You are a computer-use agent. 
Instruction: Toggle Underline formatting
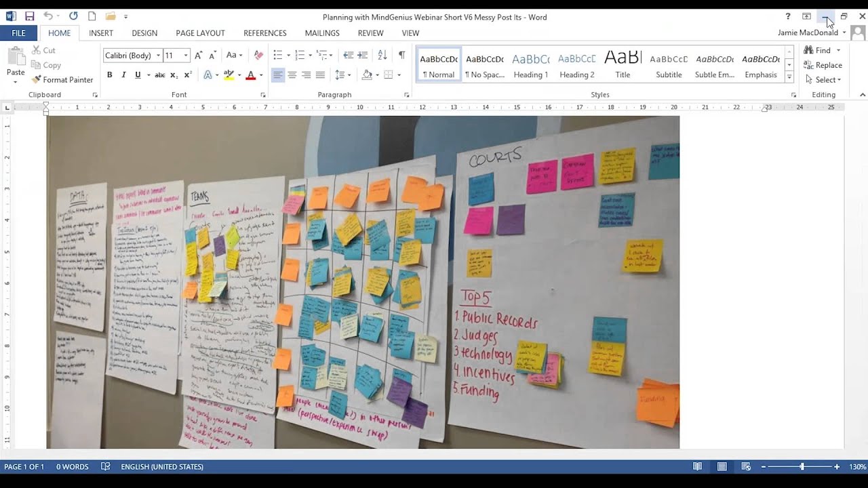tap(138, 75)
